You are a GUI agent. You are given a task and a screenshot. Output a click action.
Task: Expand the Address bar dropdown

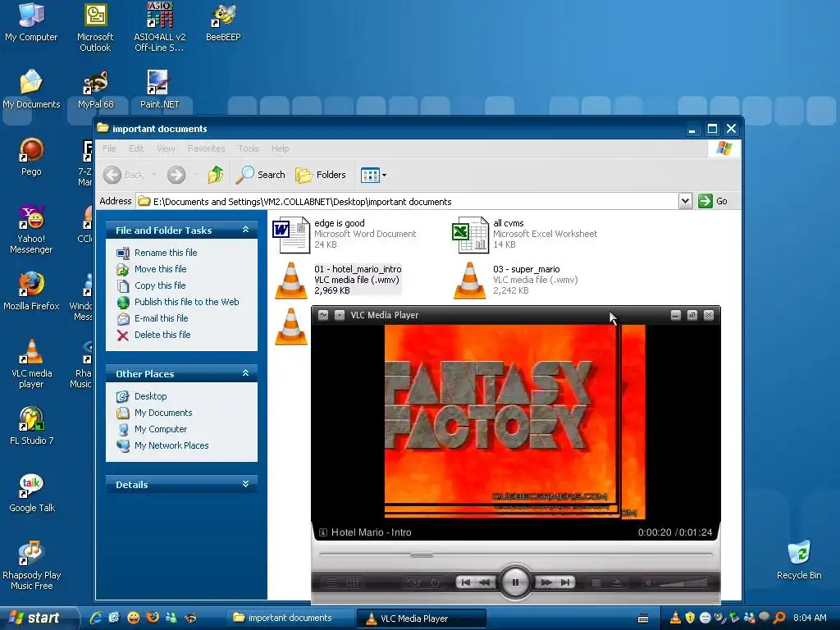pos(685,201)
